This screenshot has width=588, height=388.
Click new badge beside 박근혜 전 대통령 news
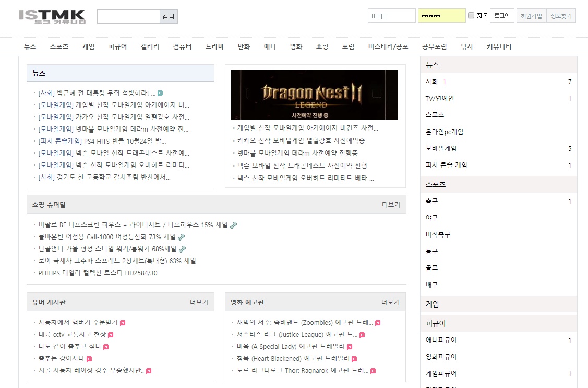160,93
